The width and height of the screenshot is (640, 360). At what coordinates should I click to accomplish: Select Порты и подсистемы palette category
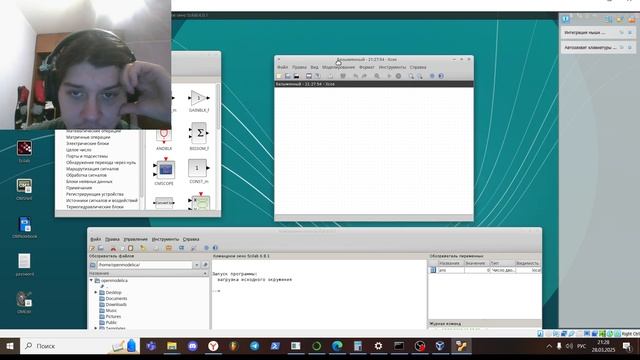pyautogui.click(x=87, y=156)
